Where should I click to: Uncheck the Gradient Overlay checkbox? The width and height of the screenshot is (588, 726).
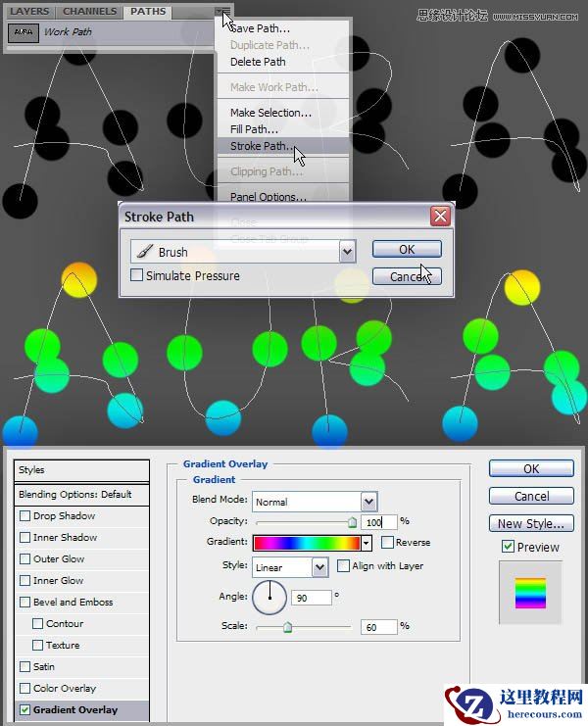(25, 709)
